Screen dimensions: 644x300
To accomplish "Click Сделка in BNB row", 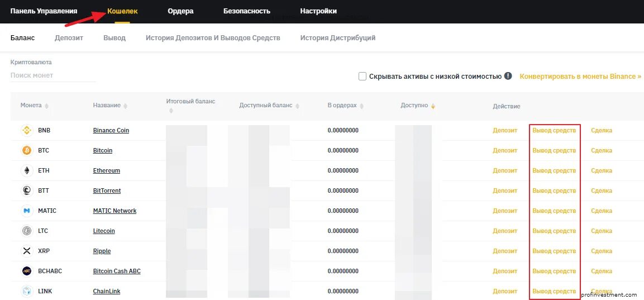I will point(602,130).
